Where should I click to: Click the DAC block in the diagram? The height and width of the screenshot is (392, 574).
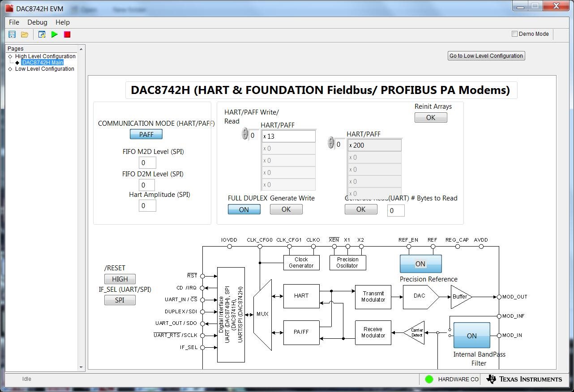420,296
